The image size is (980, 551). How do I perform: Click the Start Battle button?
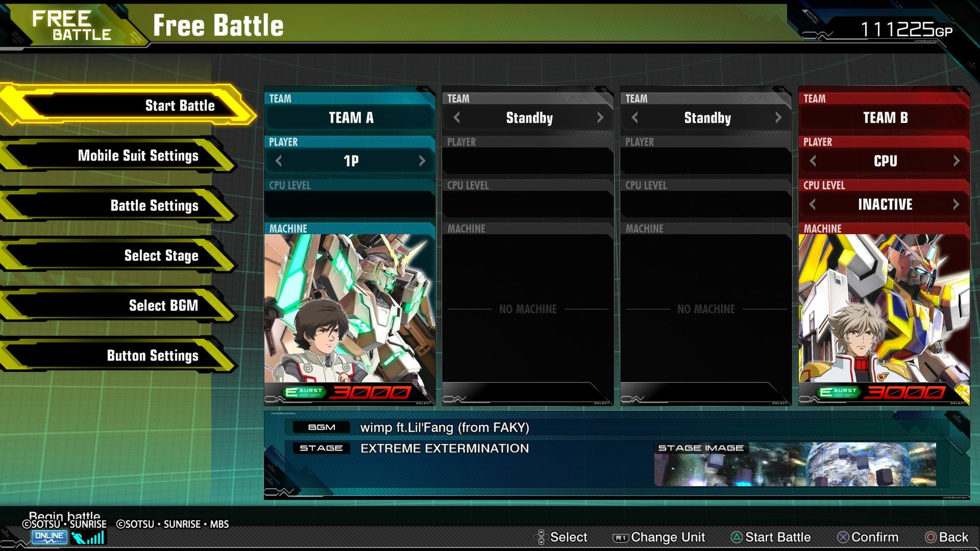pos(128,106)
